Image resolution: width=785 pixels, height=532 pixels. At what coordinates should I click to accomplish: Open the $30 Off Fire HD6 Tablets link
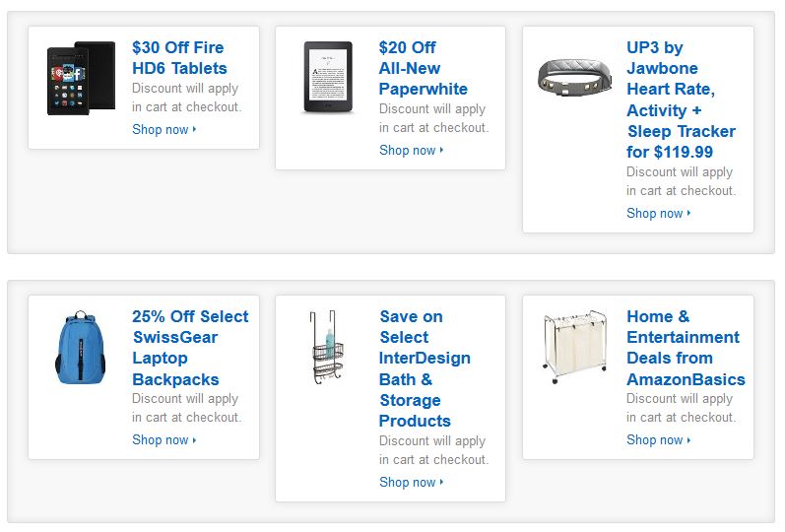pyautogui.click(x=179, y=58)
